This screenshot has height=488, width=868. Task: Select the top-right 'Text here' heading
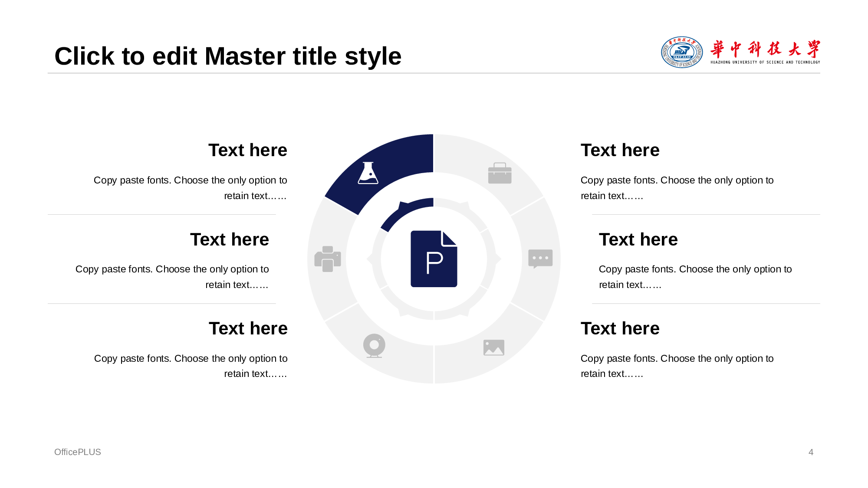[x=620, y=150]
